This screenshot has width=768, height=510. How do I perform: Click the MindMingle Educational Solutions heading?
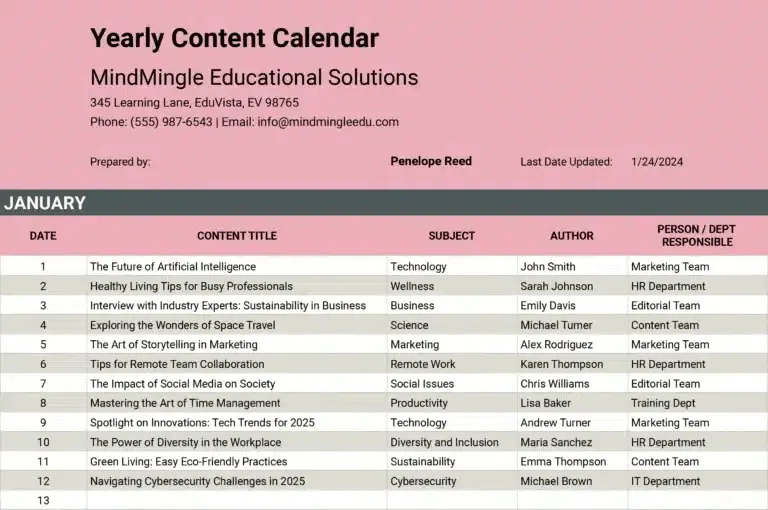tap(254, 77)
